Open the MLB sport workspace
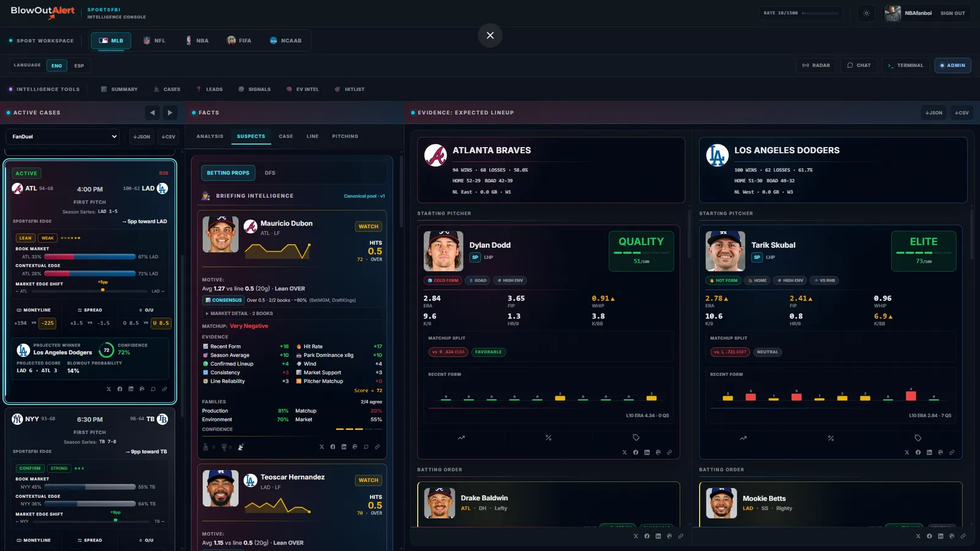Image resolution: width=980 pixels, height=551 pixels. [x=111, y=40]
